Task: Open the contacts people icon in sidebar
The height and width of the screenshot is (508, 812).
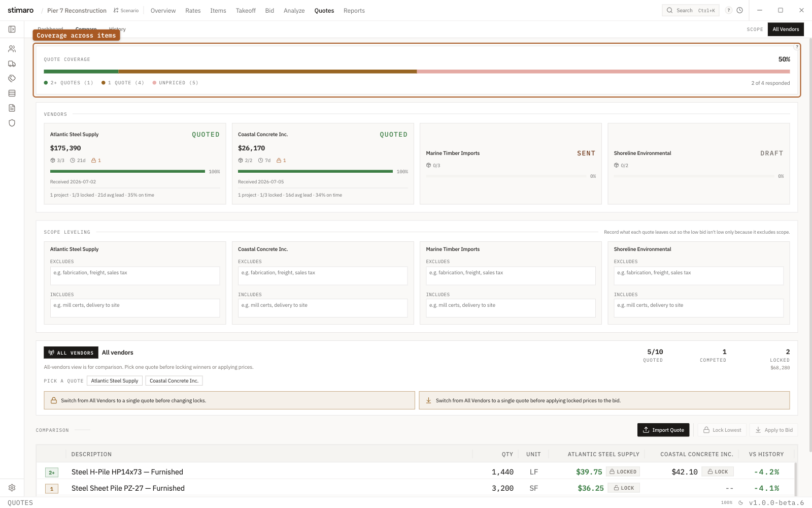Action: tap(12, 49)
